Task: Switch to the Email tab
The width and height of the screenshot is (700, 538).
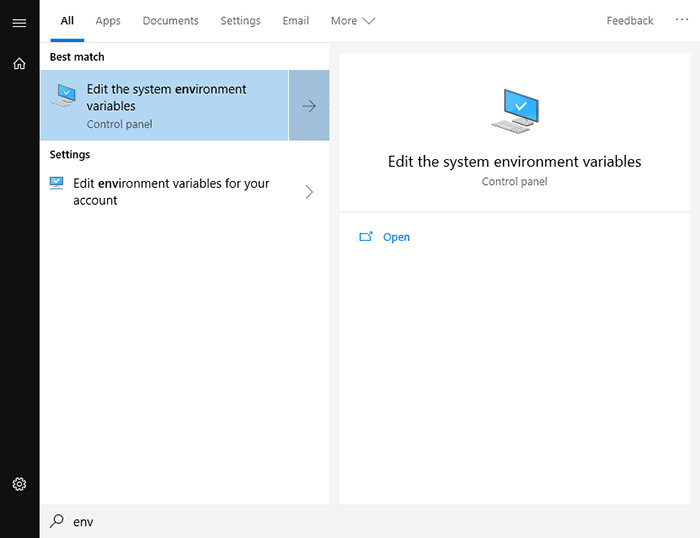Action: point(296,21)
